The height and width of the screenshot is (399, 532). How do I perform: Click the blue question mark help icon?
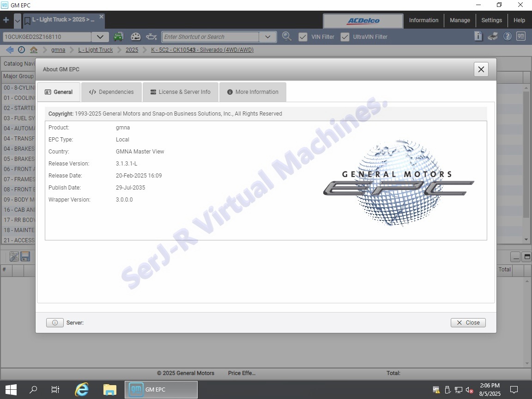(507, 37)
